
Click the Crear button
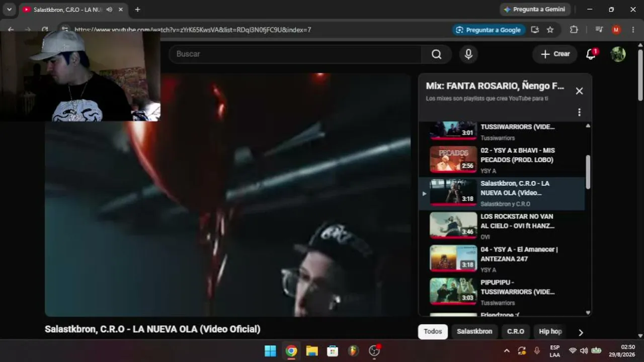tap(555, 54)
